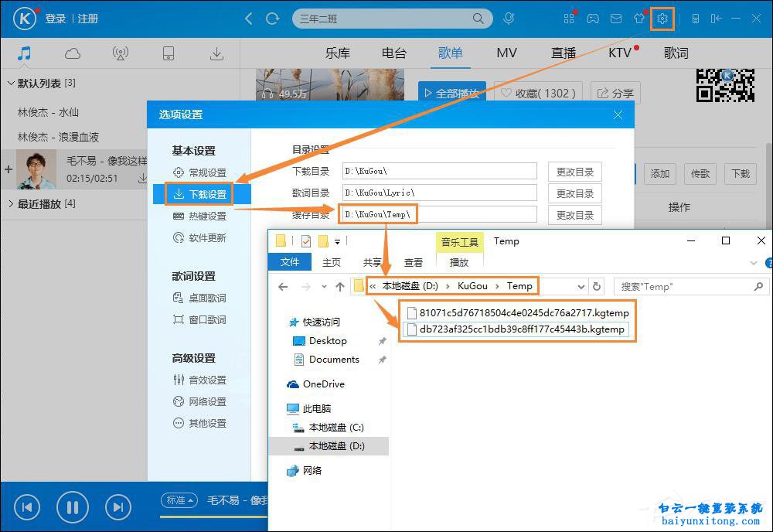Open cloud music from the sidebar icon
The image size is (773, 532).
coord(73,53)
